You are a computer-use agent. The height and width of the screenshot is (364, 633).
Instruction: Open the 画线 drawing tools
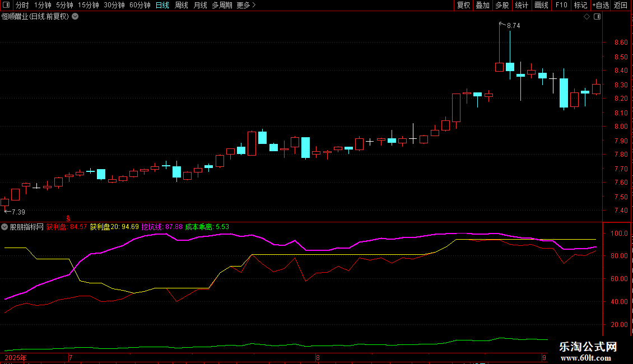[541, 5]
